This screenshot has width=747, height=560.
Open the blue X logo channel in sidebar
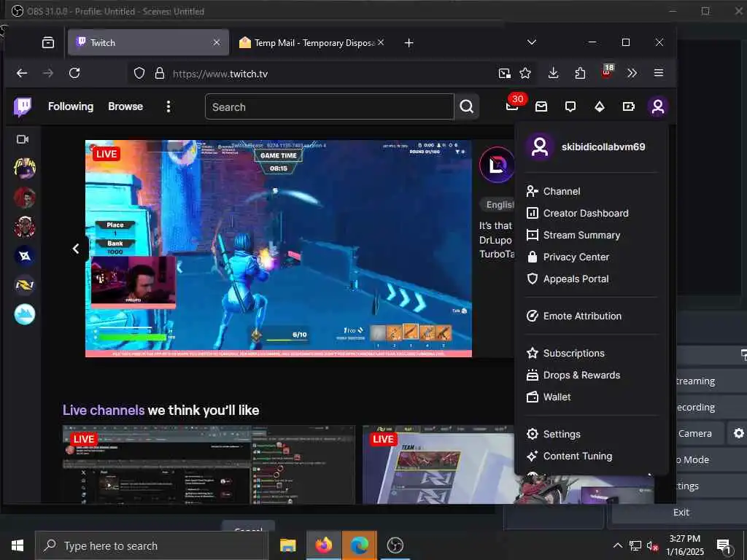click(x=24, y=256)
